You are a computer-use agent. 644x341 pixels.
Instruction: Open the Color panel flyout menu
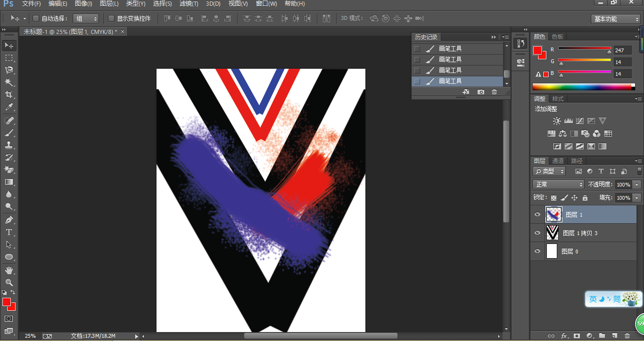tap(637, 37)
